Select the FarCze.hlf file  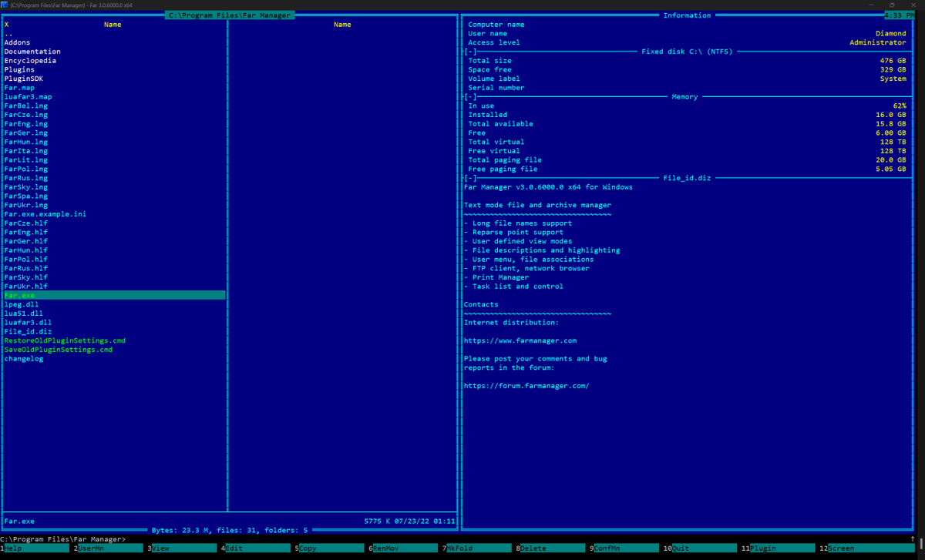tap(114, 223)
